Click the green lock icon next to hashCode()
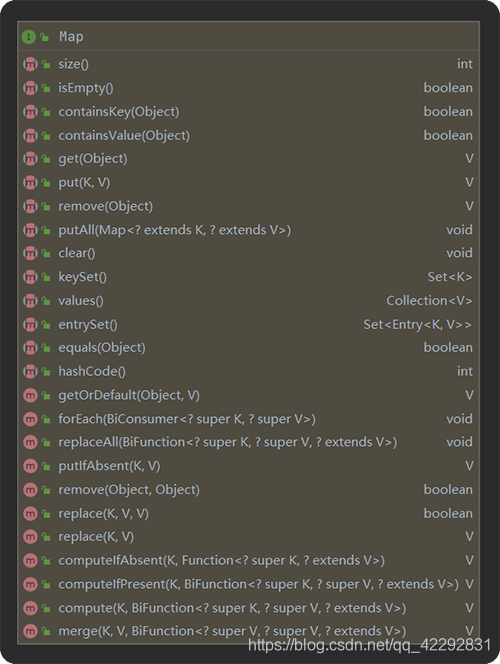The image size is (500, 664). point(46,372)
